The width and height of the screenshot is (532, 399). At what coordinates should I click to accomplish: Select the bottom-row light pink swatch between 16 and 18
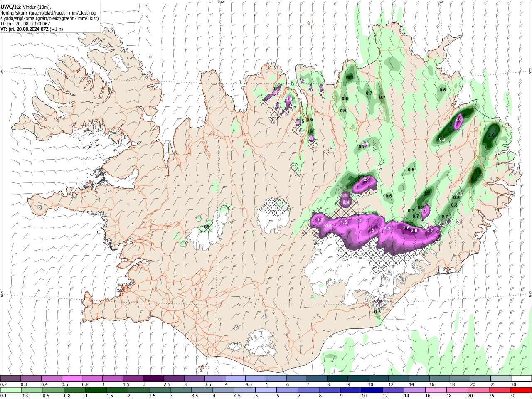point(435,390)
